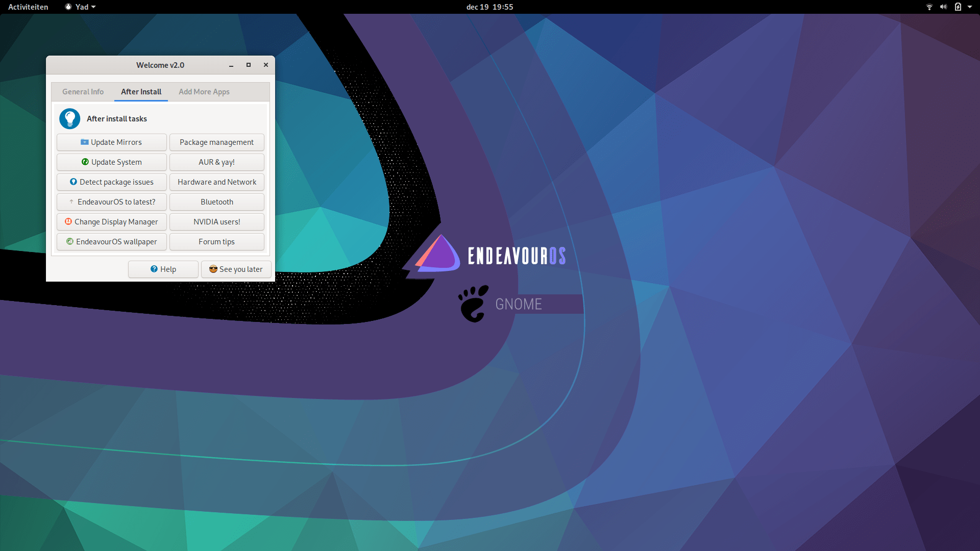This screenshot has height=551, width=980.
Task: Expand the Yad application menu
Action: pyautogui.click(x=81, y=7)
